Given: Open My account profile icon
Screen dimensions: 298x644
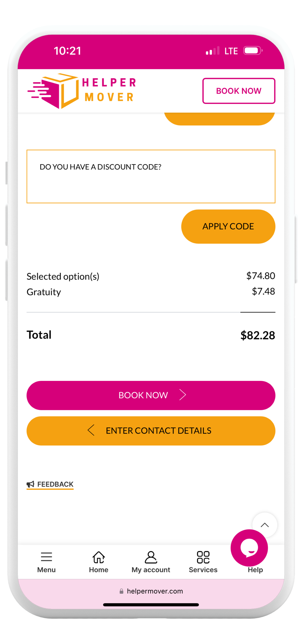Looking at the screenshot, I should click(151, 557).
